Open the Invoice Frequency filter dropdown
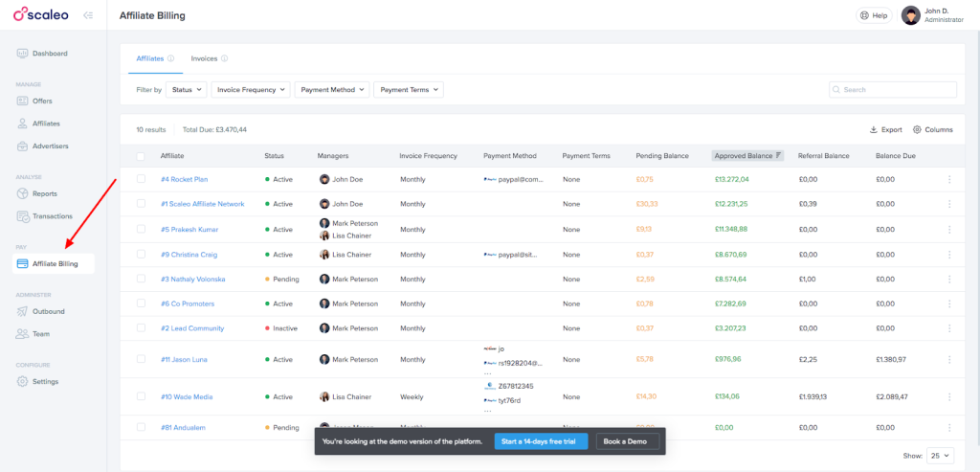This screenshot has width=980, height=472. tap(250, 89)
